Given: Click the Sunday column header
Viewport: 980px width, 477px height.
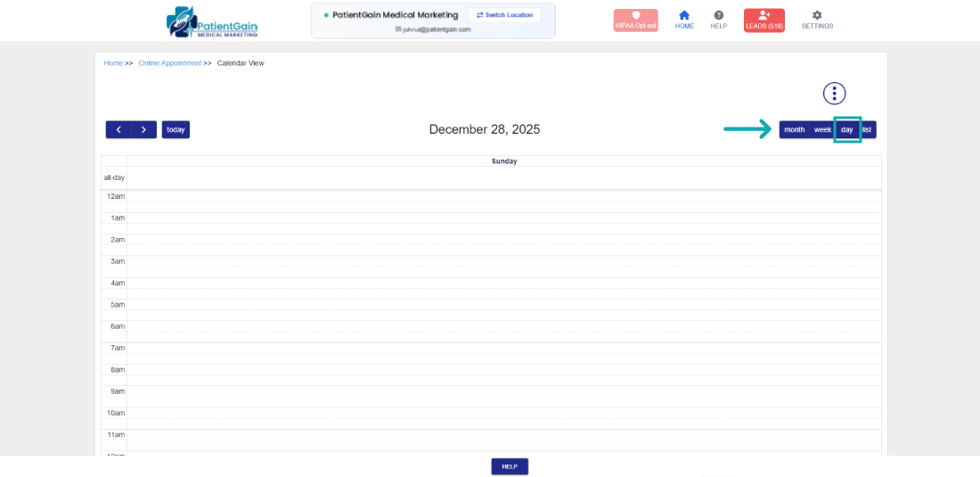Looking at the screenshot, I should (503, 160).
